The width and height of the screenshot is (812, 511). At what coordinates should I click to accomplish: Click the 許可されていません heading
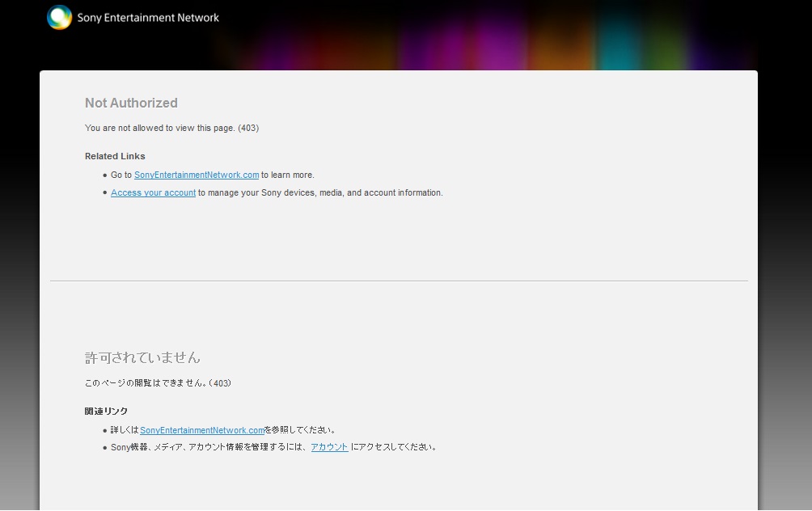tap(142, 357)
